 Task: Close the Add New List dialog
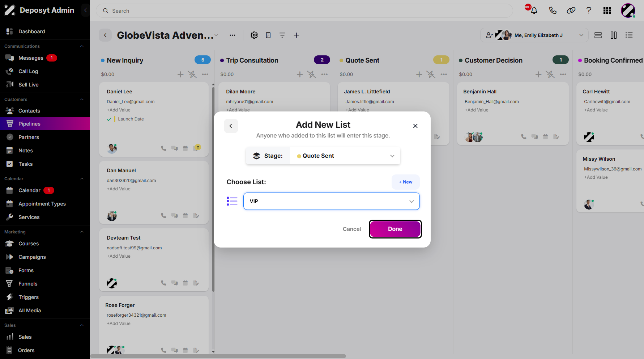tap(415, 126)
